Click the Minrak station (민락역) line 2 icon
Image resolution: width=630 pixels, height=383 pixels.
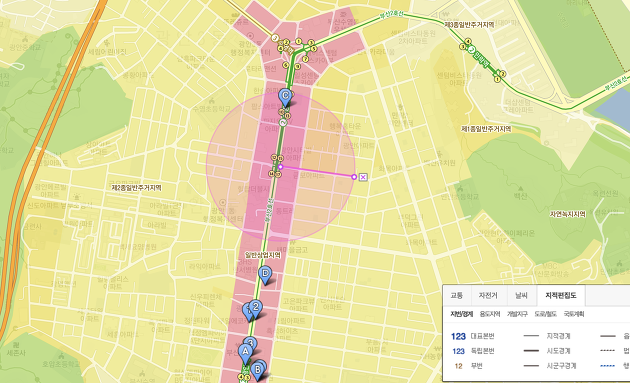472,50
